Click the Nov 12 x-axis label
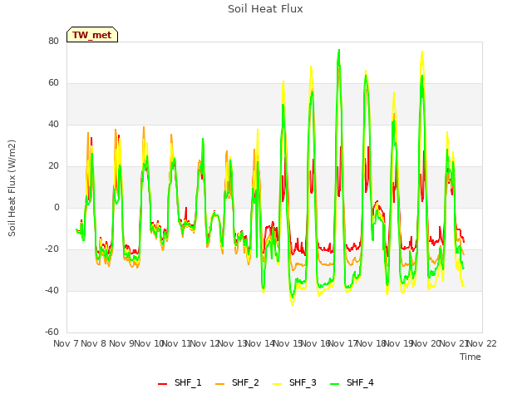 pos(204,343)
